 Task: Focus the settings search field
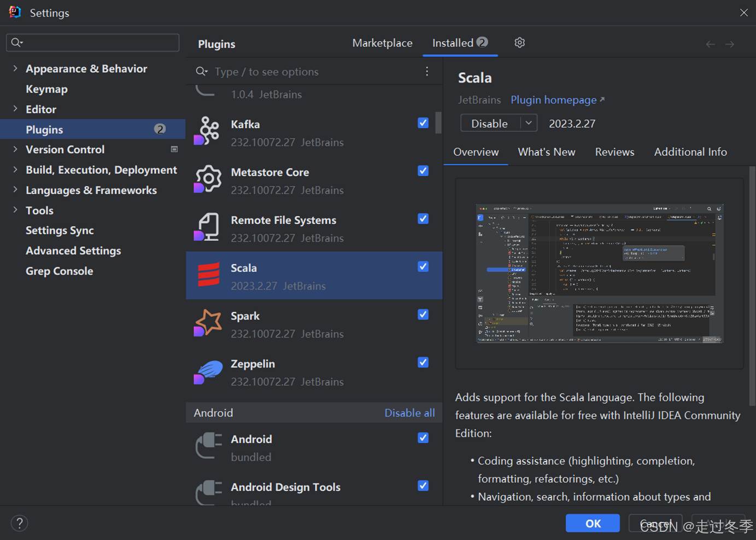point(92,42)
